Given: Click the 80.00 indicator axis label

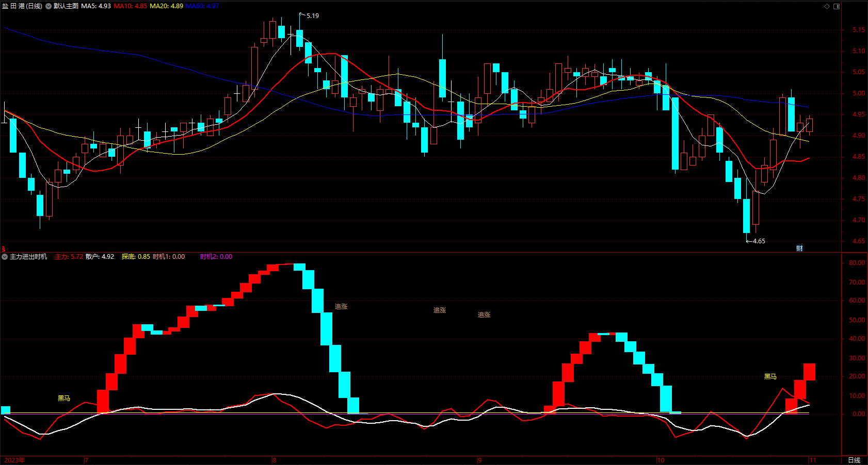Looking at the screenshot, I should pyautogui.click(x=857, y=263).
